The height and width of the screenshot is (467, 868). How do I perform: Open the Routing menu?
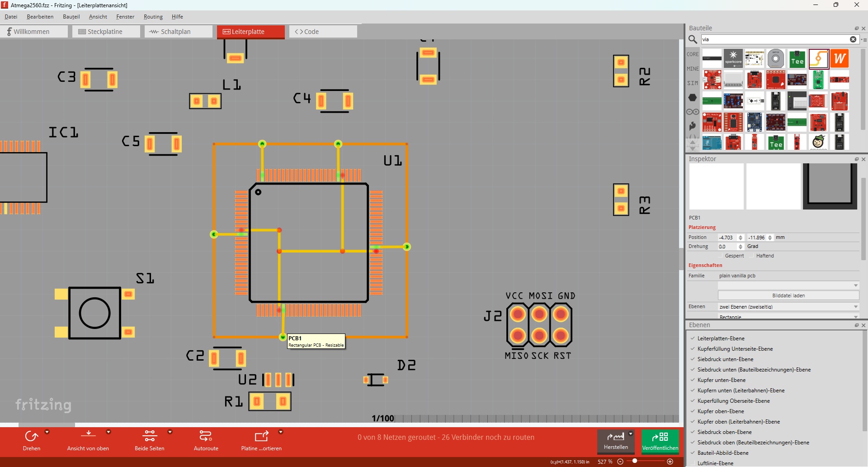point(153,17)
